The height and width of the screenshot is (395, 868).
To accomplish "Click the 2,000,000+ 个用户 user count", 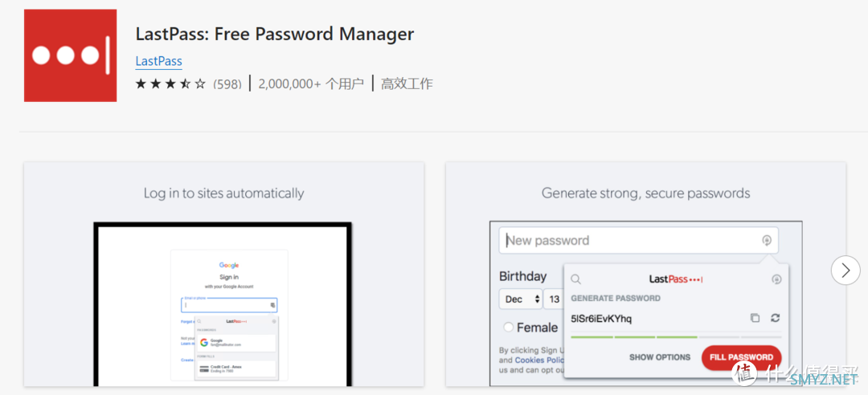I will (311, 84).
